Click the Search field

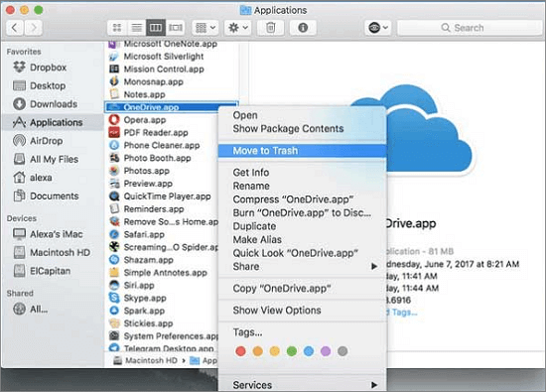pos(469,28)
